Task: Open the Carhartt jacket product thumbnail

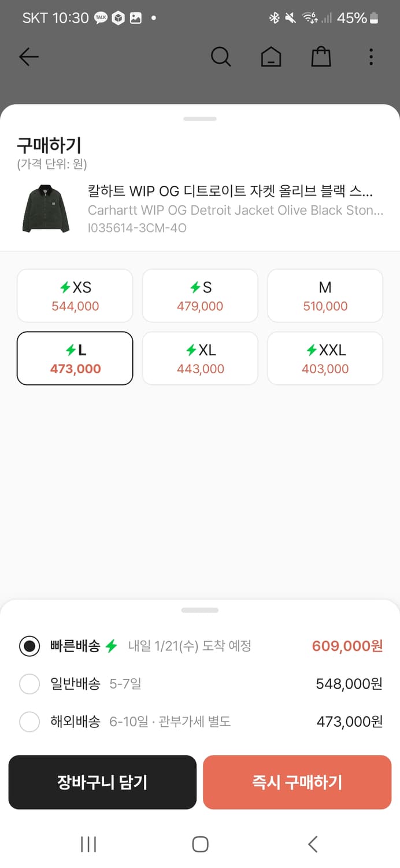Action: tap(46, 209)
